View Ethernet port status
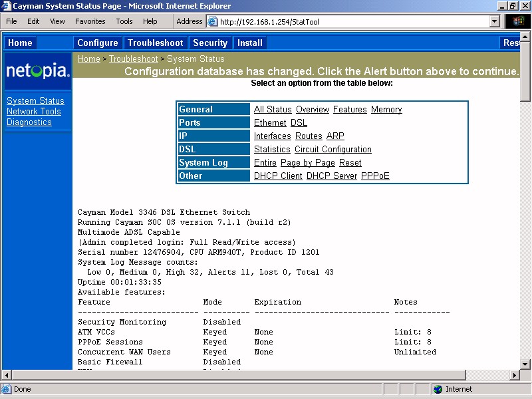 (270, 122)
